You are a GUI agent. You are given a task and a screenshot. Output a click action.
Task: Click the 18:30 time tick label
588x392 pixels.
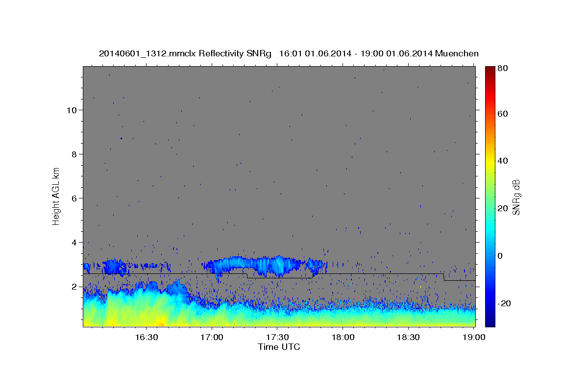coord(408,338)
